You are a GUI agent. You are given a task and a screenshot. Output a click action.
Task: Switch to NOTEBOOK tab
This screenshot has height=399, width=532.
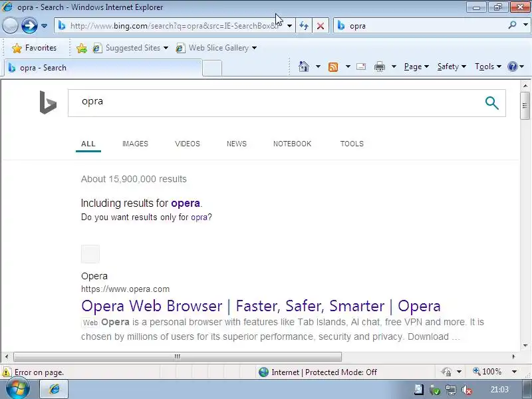pos(292,144)
